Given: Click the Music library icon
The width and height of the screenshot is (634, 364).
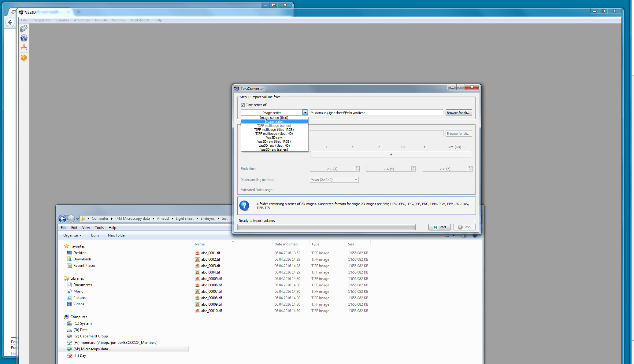Looking at the screenshot, I should 69,291.
